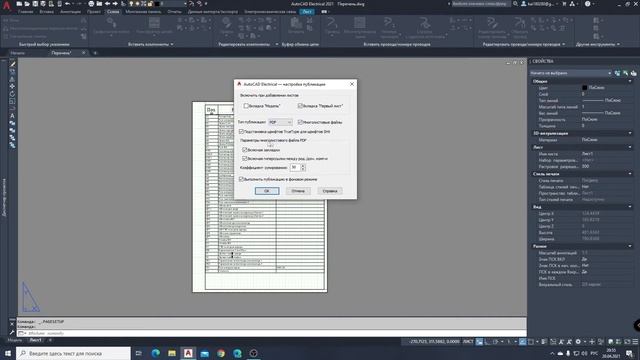This screenshot has width=640, height=360.
Task: Switch to the Монтажная панель ribbon tab
Action: point(143,12)
